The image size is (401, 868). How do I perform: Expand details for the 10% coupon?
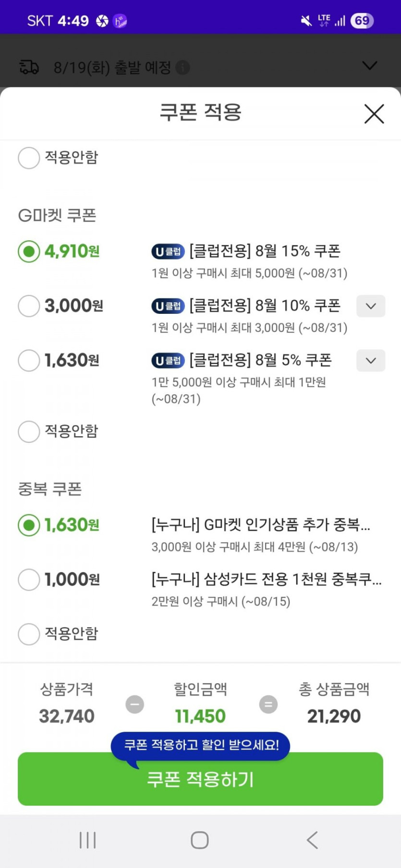point(370,306)
